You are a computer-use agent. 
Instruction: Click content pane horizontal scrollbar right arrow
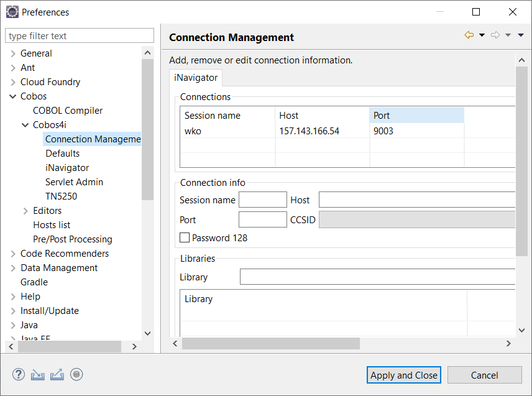click(508, 343)
